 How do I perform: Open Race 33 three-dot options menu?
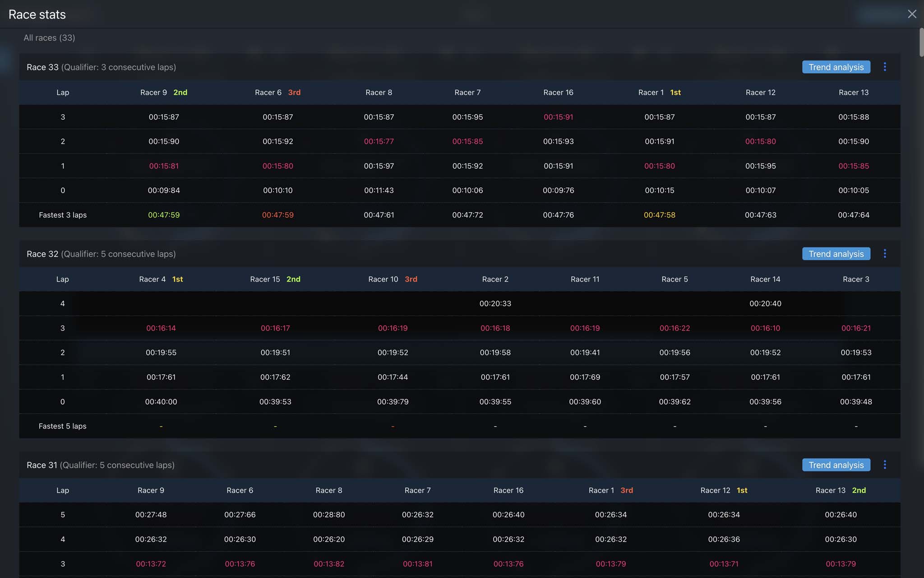tap(884, 67)
